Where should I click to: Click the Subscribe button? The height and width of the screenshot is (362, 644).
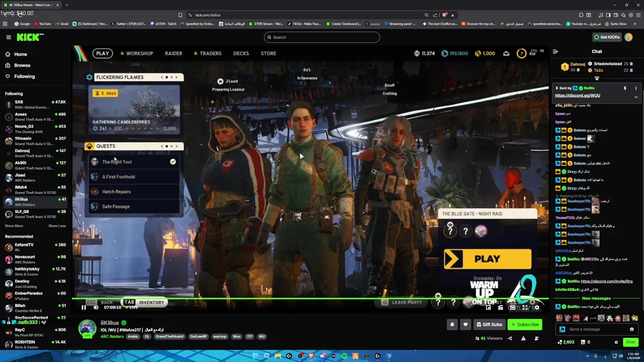[x=524, y=324]
